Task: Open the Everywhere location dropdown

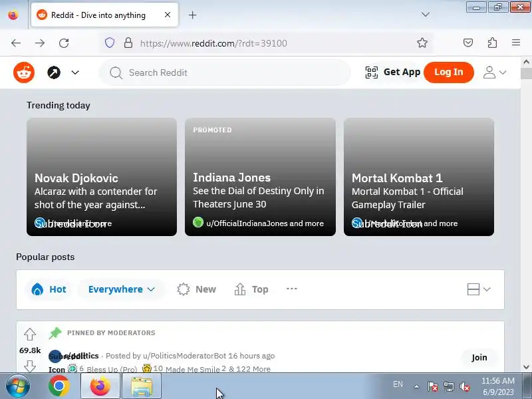Action: coord(122,289)
